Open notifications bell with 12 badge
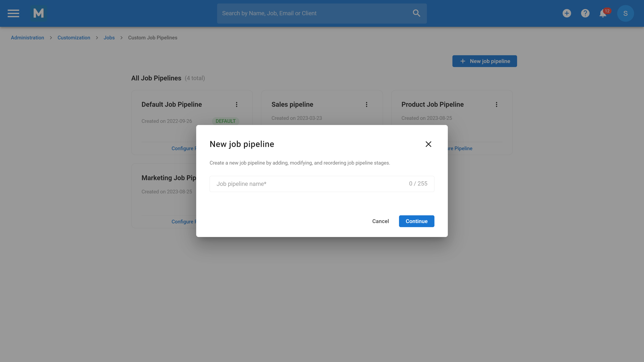Image resolution: width=644 pixels, height=362 pixels. [x=603, y=13]
